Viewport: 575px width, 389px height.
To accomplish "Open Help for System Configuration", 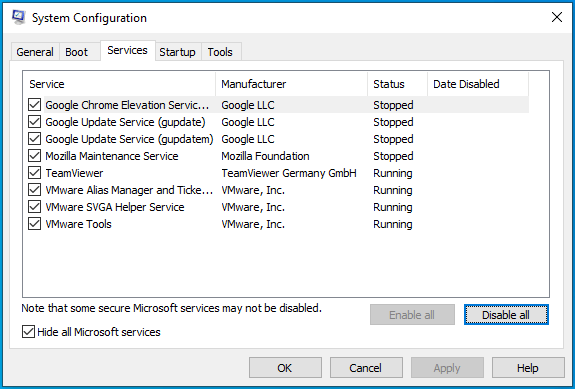I will (x=528, y=368).
